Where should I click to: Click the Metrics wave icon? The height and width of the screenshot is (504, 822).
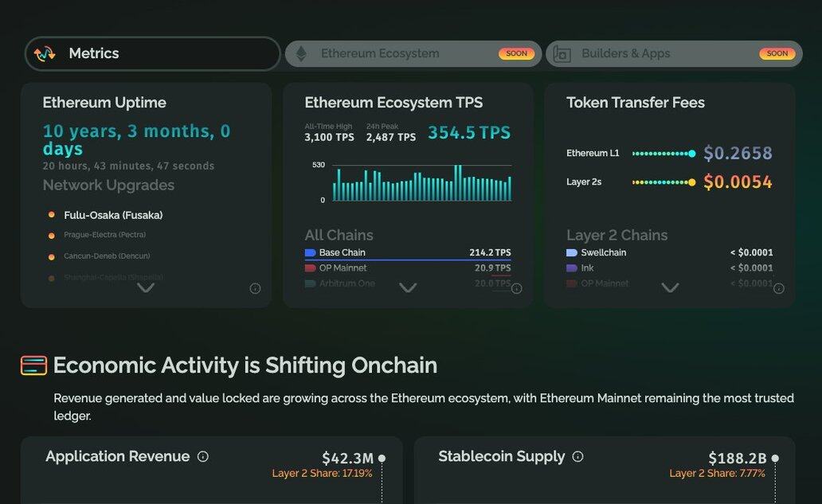click(x=45, y=53)
